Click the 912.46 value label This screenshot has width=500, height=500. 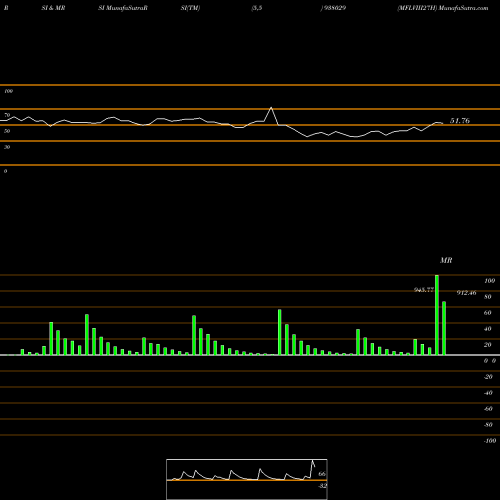click(x=466, y=293)
